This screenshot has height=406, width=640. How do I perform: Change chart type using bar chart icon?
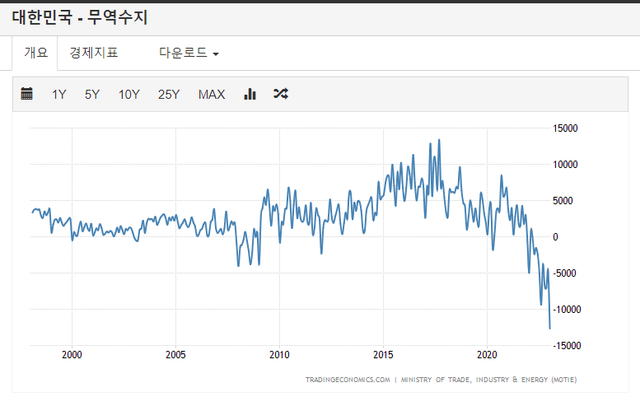250,94
